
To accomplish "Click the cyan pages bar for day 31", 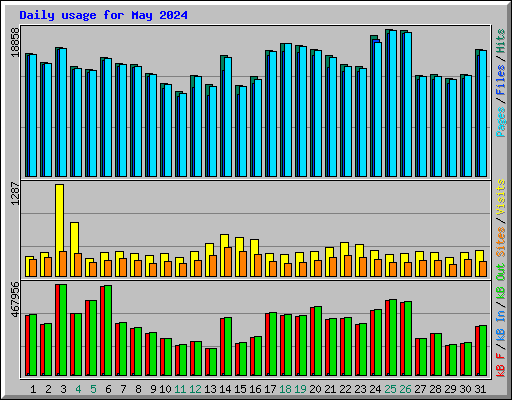I will [x=483, y=113].
